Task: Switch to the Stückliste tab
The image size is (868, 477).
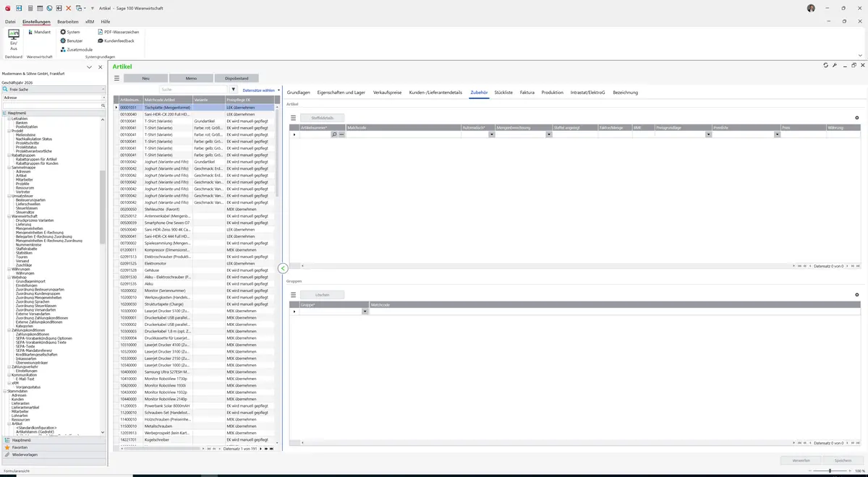Action: click(x=503, y=93)
